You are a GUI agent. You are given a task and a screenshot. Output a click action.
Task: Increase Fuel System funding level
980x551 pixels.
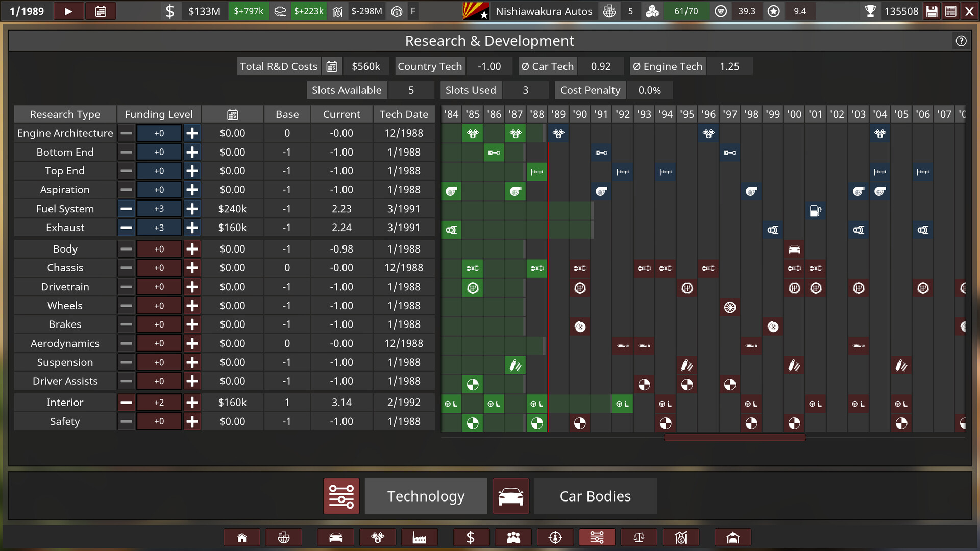tap(192, 208)
